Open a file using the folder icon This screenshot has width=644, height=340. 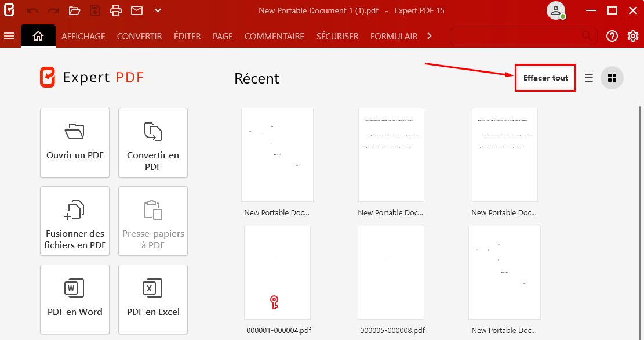pyautogui.click(x=74, y=10)
